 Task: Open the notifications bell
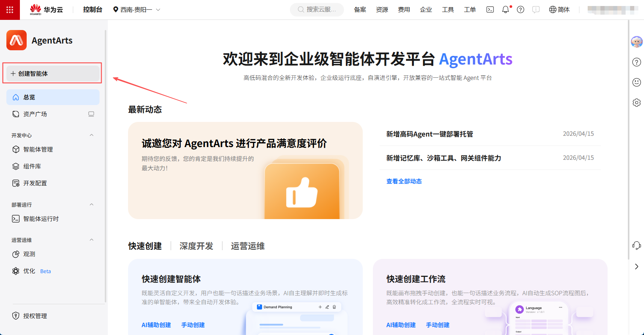click(506, 10)
